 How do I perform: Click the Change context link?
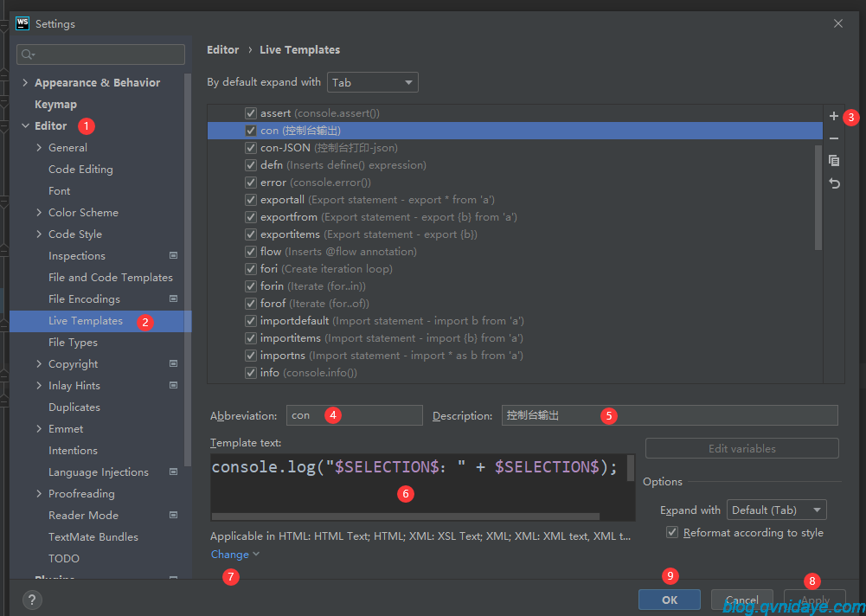234,554
